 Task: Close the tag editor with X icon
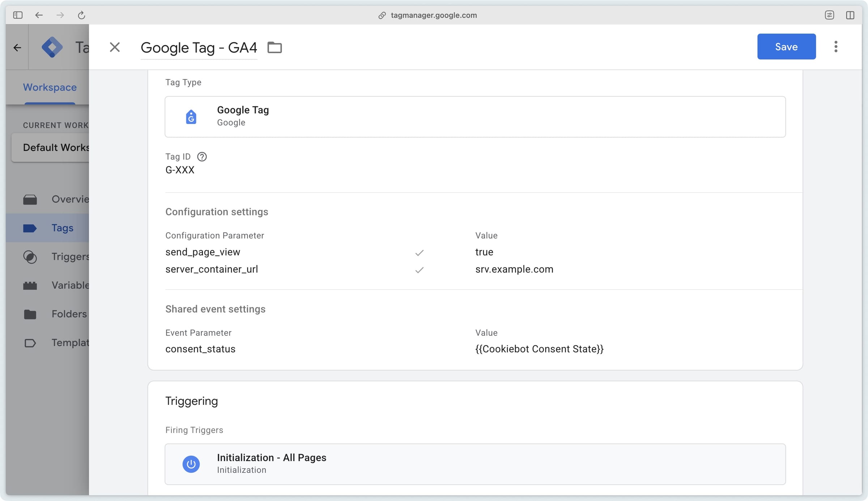115,47
